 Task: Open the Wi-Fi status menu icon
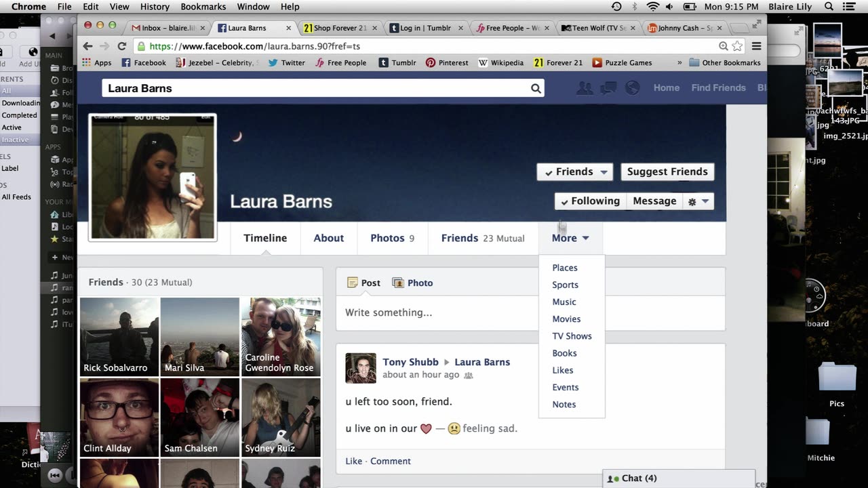coord(653,7)
